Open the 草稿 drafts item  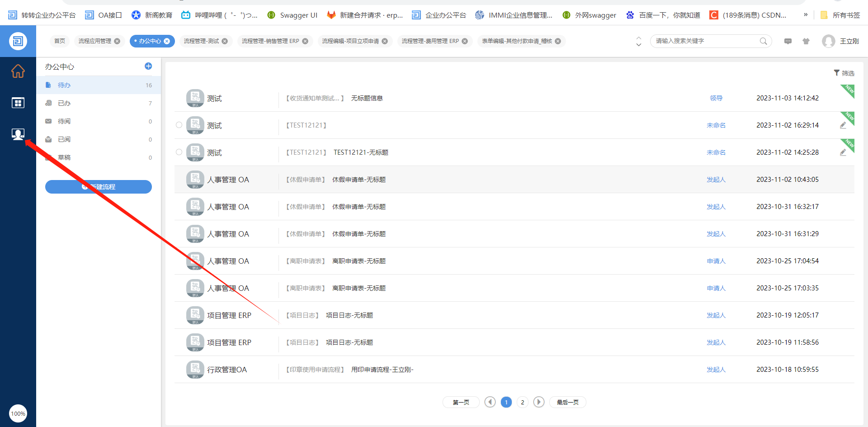coord(99,157)
